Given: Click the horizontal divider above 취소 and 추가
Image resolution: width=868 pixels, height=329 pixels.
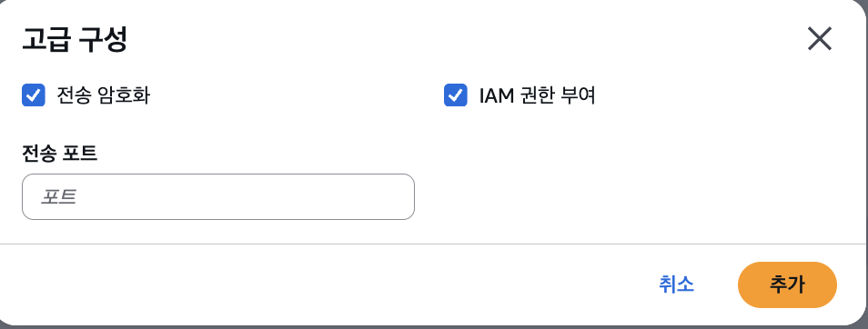Looking at the screenshot, I should point(434,244).
